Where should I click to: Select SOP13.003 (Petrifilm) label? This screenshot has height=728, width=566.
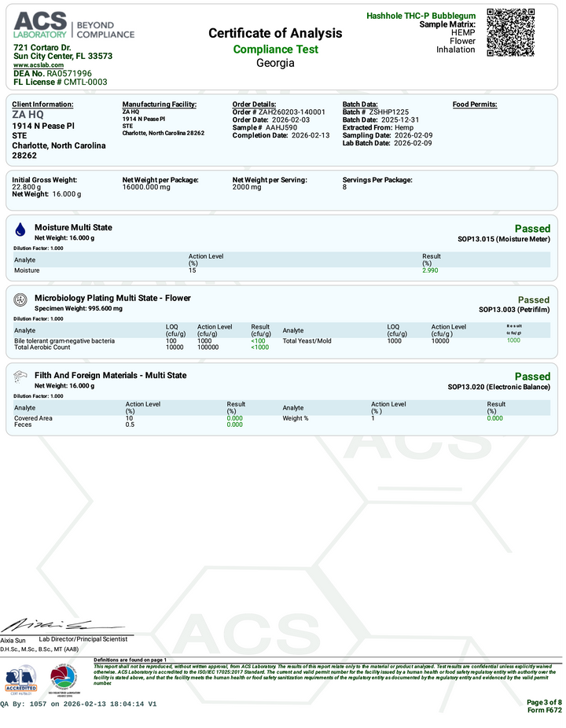pos(514,310)
